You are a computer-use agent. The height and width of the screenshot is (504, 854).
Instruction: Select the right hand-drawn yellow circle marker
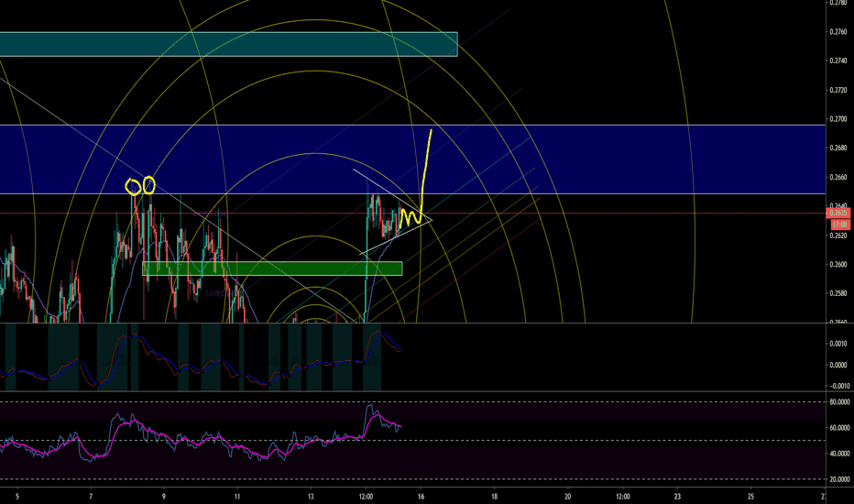click(x=148, y=185)
